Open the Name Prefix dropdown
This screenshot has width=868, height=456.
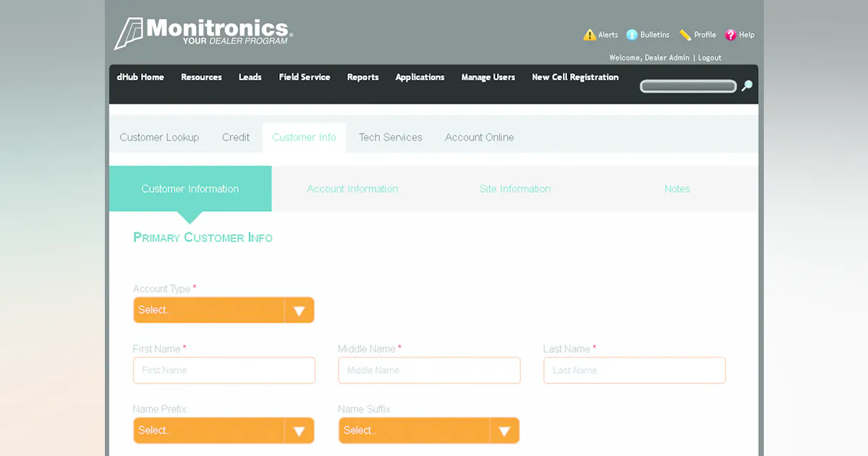224,430
